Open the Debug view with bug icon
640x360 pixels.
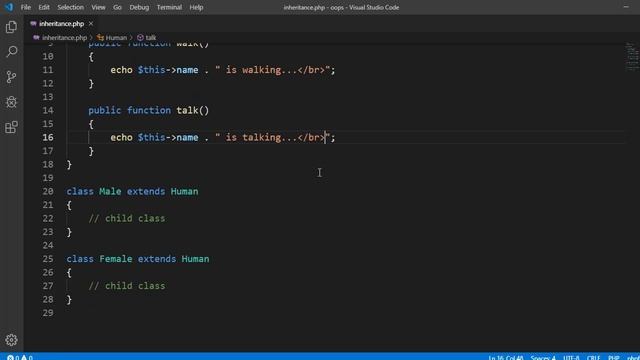point(11,102)
